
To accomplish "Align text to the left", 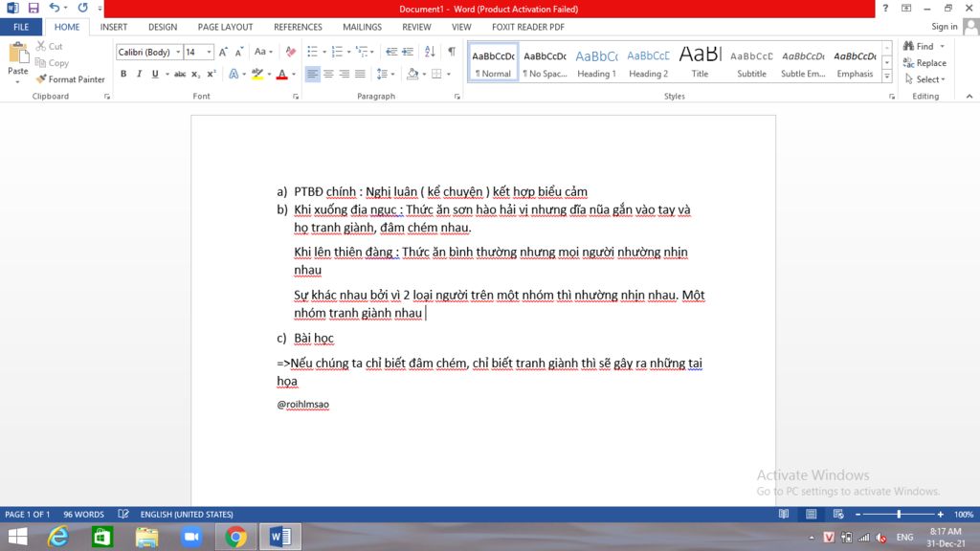I will click(x=312, y=74).
